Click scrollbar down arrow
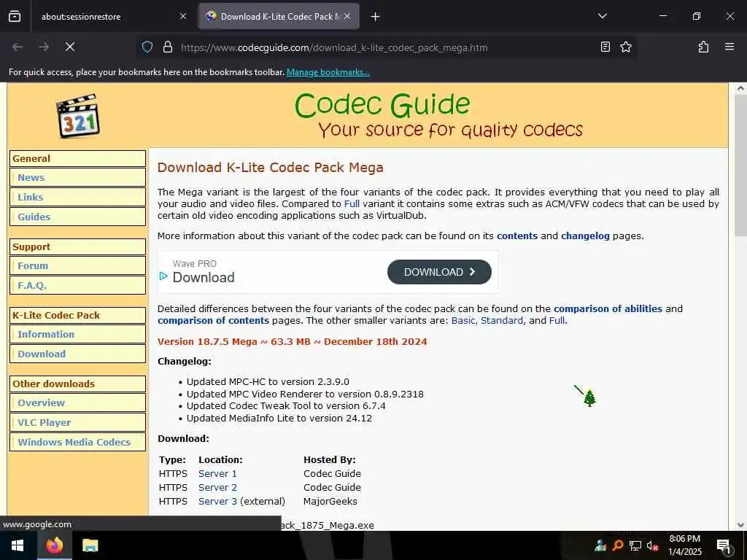 (x=740, y=525)
